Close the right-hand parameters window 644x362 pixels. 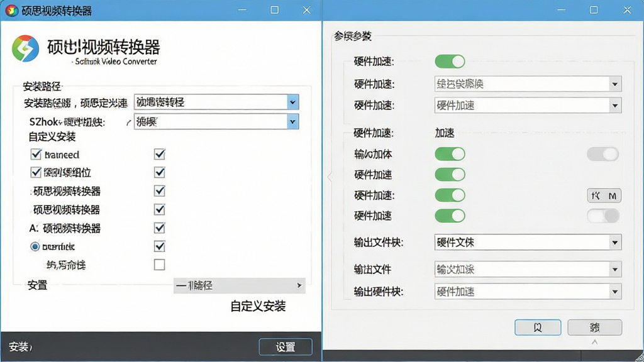627,10
